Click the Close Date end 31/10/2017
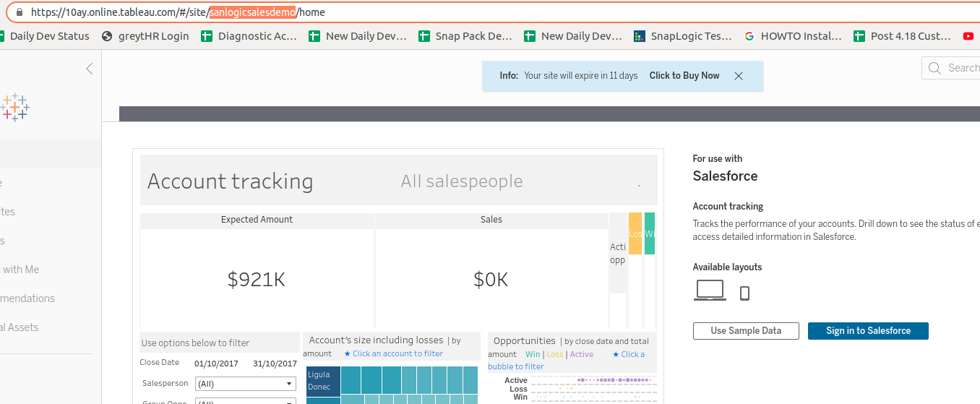Viewport: 980px width, 404px height. pos(275,364)
